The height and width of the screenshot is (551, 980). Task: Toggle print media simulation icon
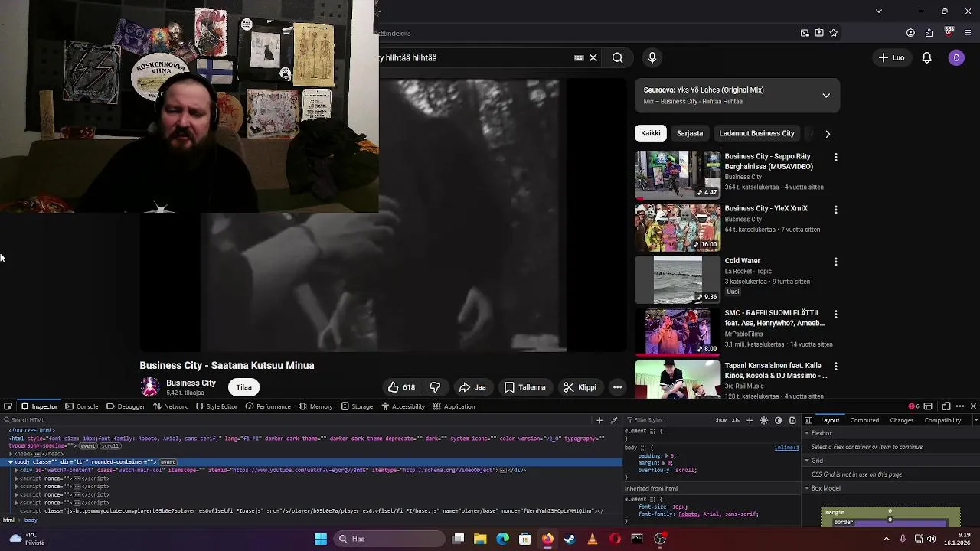pyautogui.click(x=792, y=420)
